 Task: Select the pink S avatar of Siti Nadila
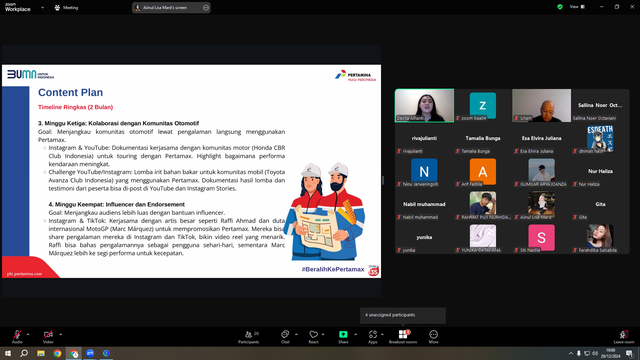542,238
